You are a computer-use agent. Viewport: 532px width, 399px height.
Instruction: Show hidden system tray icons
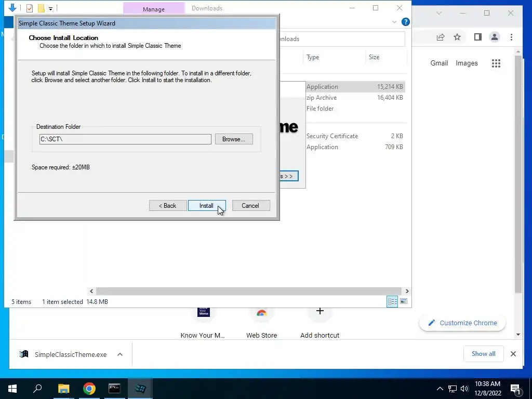point(440,389)
